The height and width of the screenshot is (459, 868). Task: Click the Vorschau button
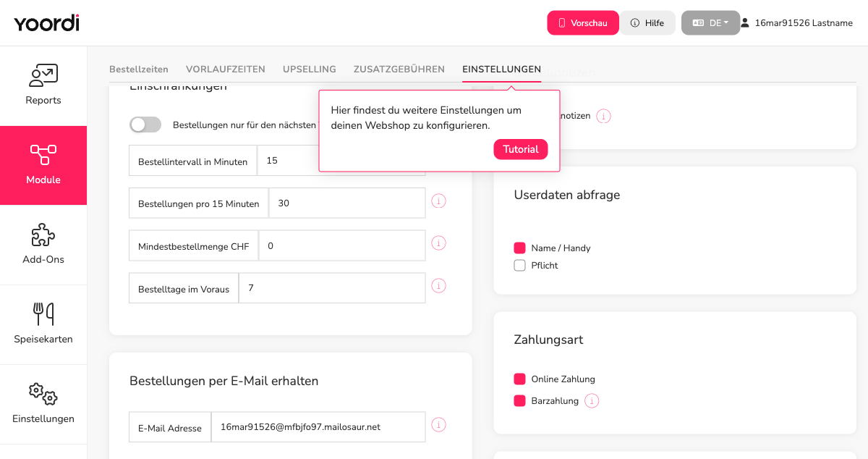pos(583,22)
